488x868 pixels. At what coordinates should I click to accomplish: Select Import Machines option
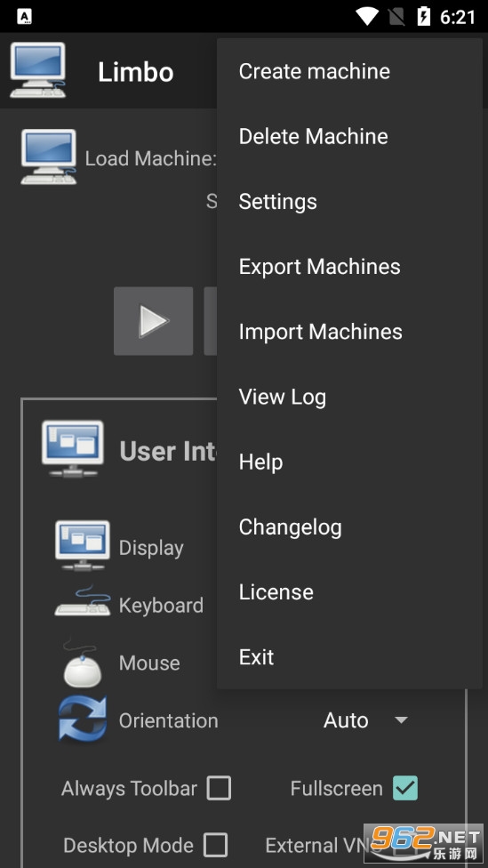[x=349, y=332]
